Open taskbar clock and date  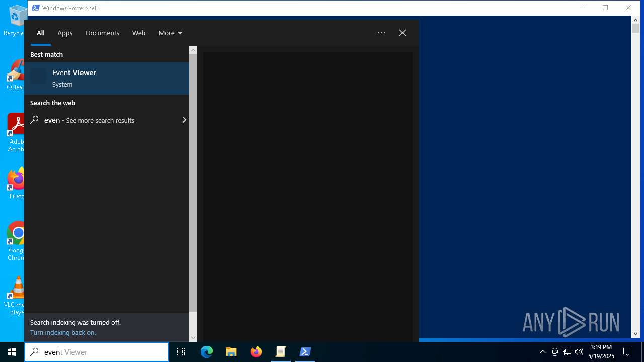601,352
